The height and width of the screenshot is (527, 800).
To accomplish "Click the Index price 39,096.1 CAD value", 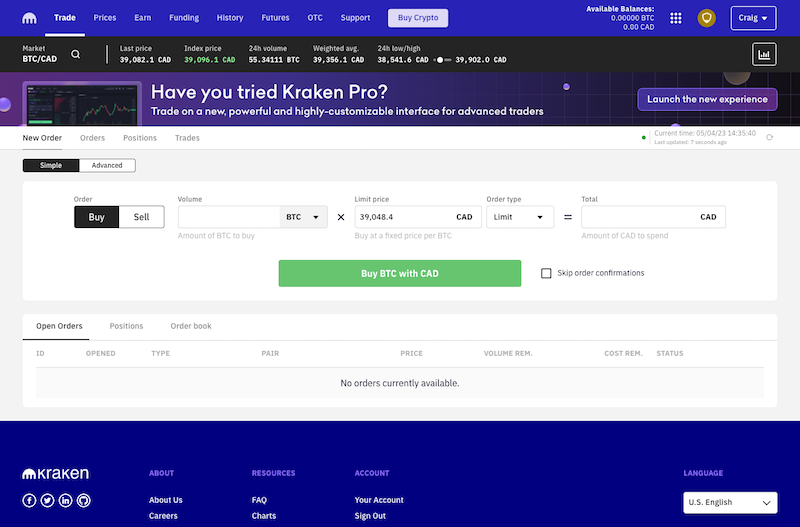I will click(x=210, y=60).
